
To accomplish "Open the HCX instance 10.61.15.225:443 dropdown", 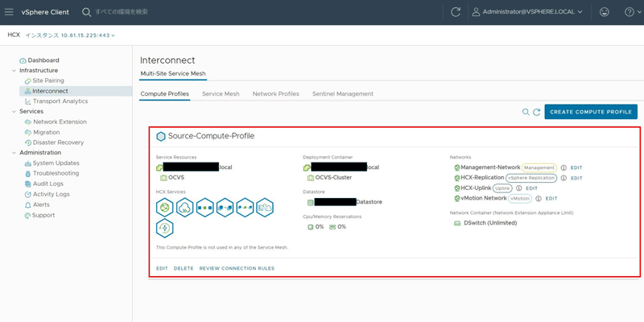I will point(70,35).
